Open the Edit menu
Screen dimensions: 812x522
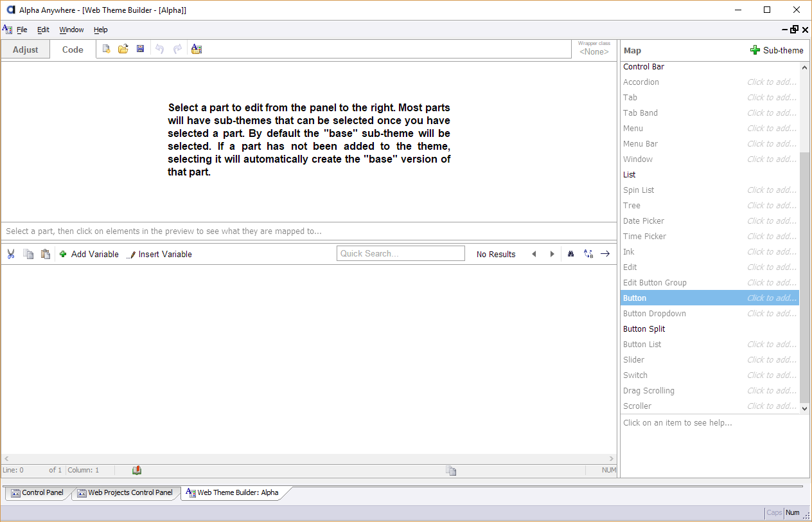point(43,30)
